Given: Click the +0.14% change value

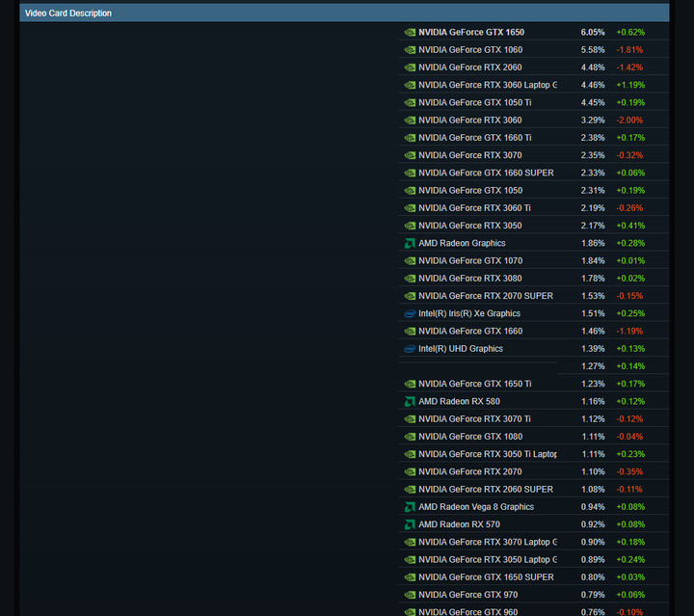Looking at the screenshot, I should [x=630, y=366].
